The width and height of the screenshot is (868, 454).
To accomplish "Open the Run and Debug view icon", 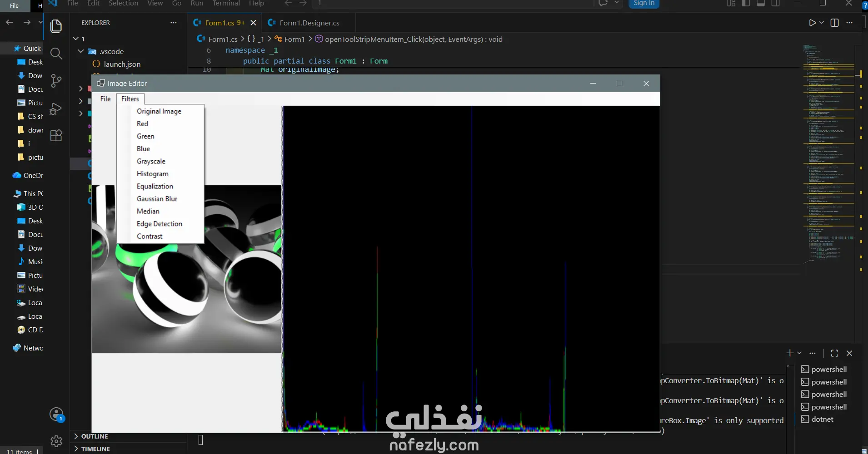I will click(56, 109).
